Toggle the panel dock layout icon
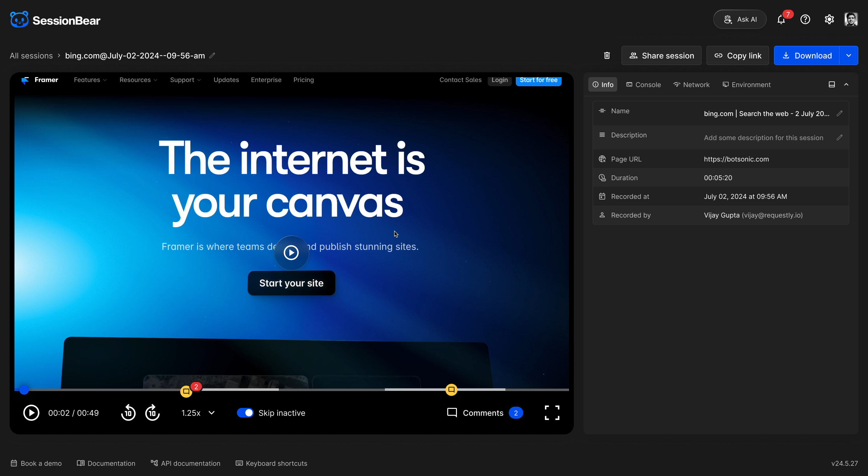 click(832, 85)
